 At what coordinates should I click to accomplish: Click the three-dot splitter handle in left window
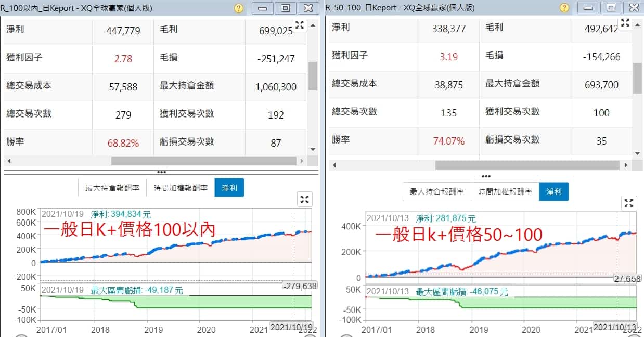[x=161, y=172]
